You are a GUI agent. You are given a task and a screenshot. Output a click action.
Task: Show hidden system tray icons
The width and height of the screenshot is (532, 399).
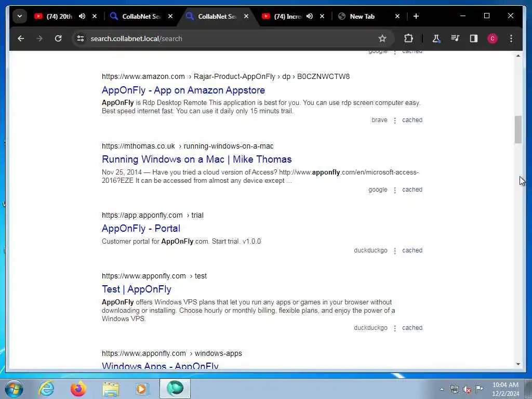tap(442, 389)
